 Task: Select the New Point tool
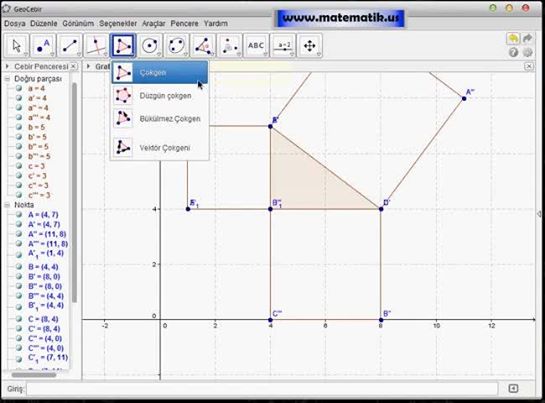coord(43,46)
